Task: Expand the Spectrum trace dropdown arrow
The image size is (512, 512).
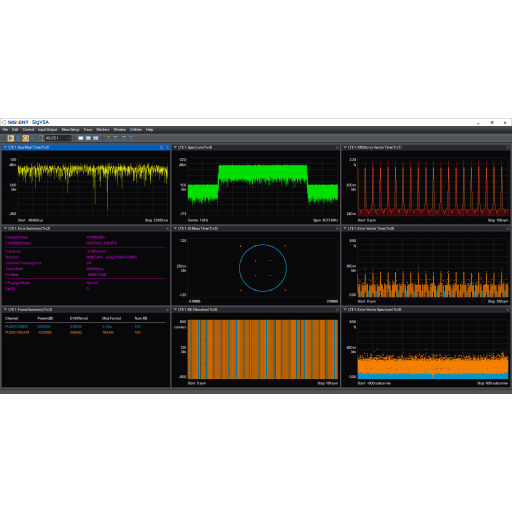Action: (175, 147)
